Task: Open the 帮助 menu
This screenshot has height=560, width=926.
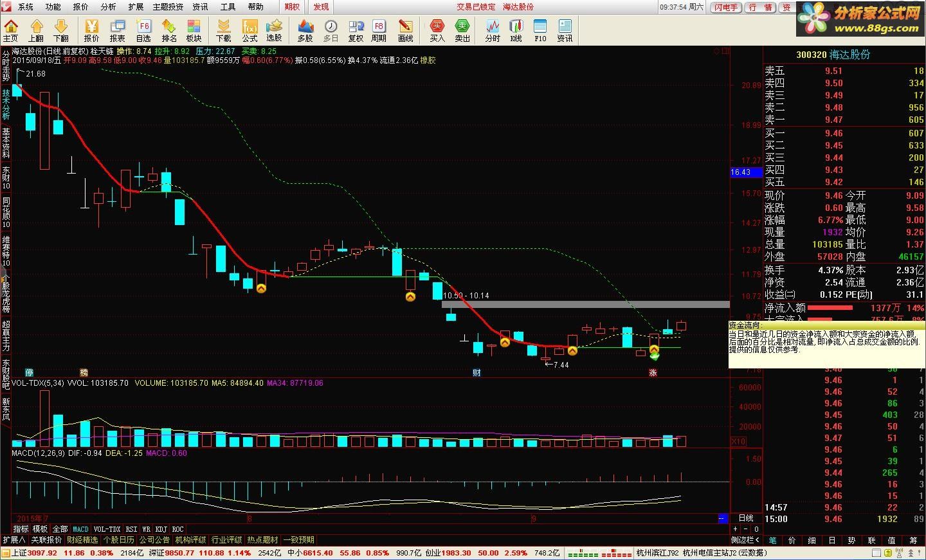Action: pyautogui.click(x=255, y=6)
